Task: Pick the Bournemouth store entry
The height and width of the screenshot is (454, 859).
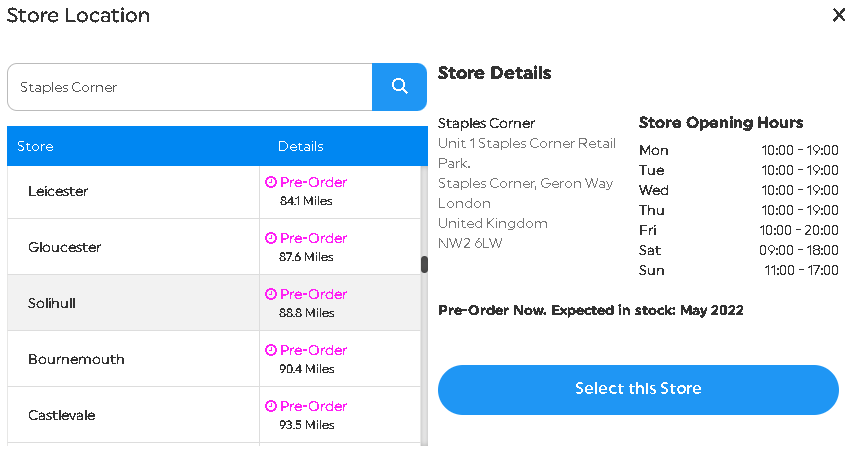Action: coord(214,359)
